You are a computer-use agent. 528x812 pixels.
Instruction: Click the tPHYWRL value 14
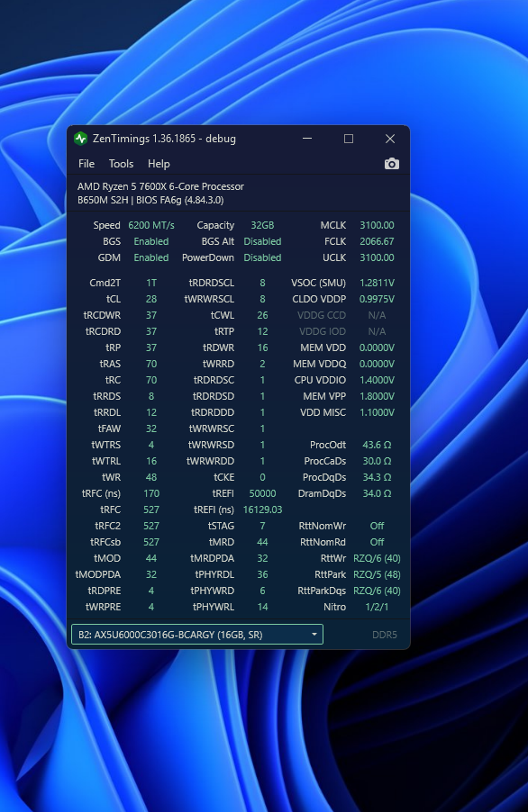point(263,607)
